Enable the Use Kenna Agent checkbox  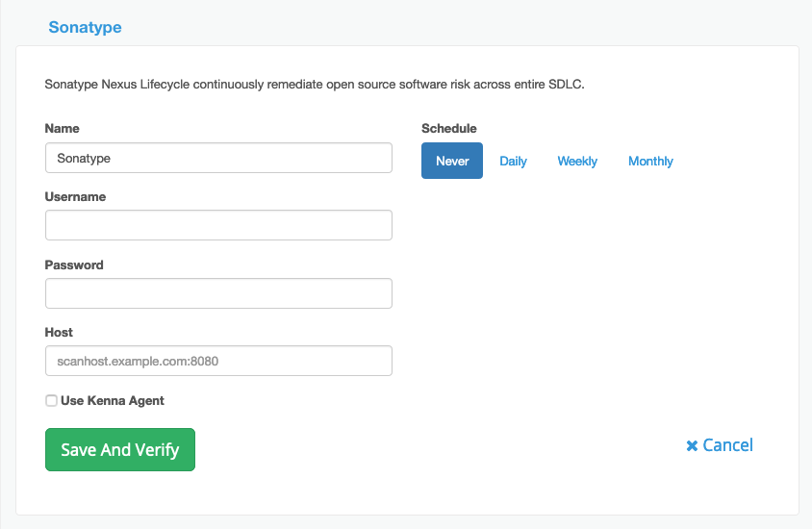pyautogui.click(x=51, y=401)
